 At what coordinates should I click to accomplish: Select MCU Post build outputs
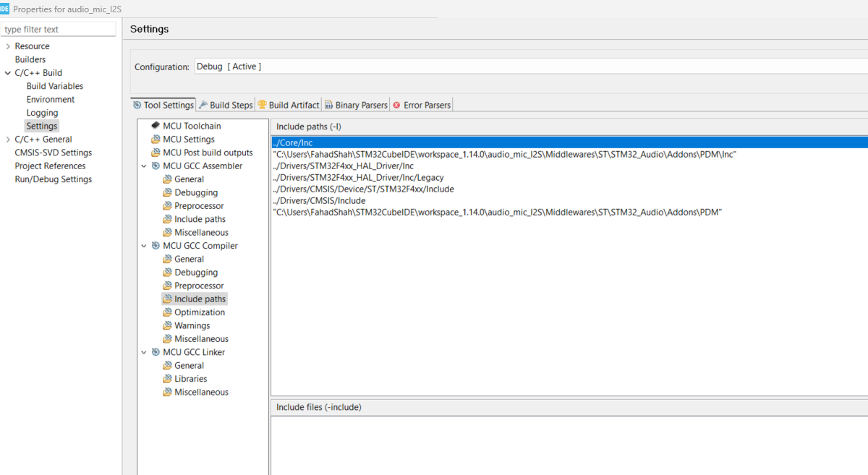203,152
